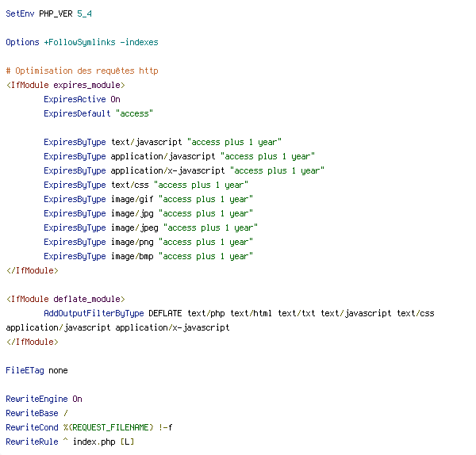Click the 'image/png' mime type
Viewport: 476px width, 455px height.
132,242
